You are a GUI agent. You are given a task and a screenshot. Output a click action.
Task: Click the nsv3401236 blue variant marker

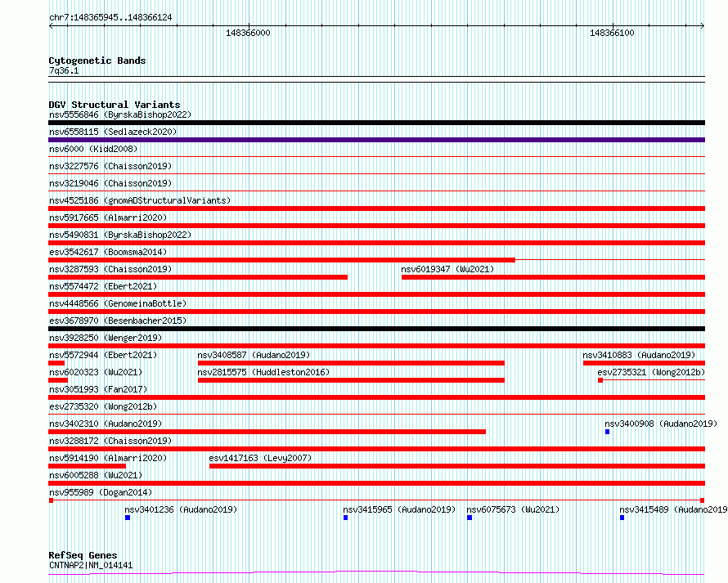128,518
